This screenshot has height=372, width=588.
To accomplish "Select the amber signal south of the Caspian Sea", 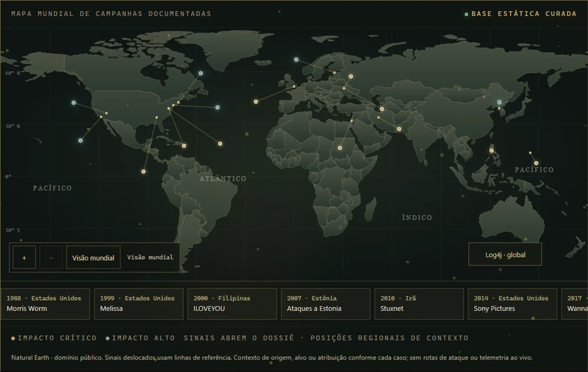I will point(382,109).
